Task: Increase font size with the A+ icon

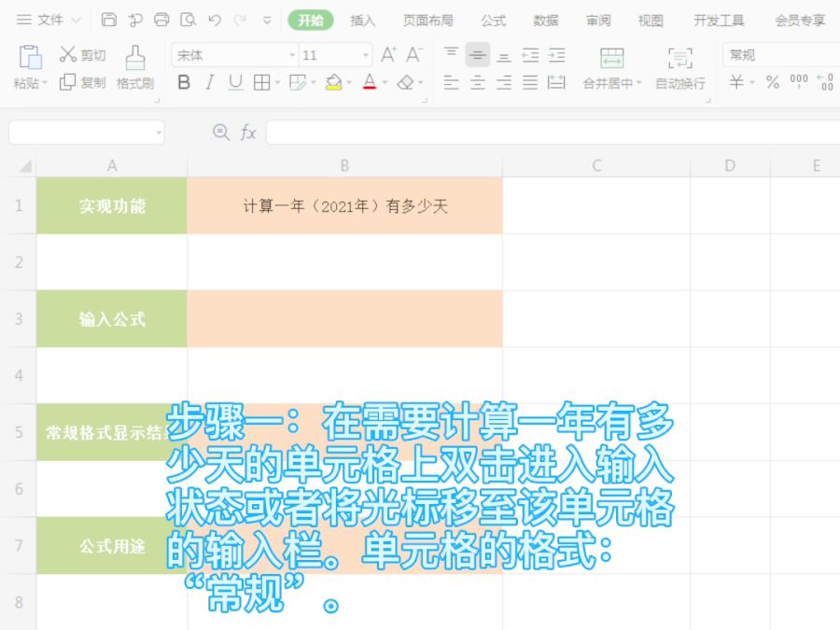Action: tap(388, 55)
